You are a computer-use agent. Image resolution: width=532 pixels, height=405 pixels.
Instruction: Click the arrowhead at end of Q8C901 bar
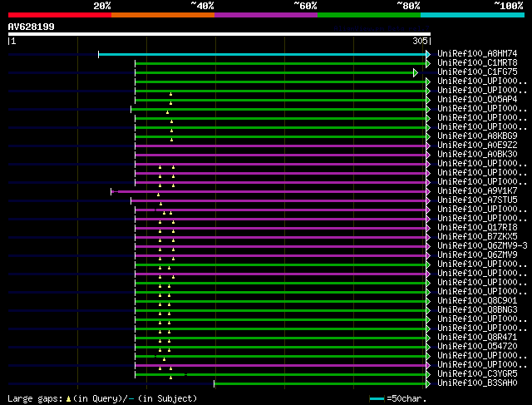coord(428,301)
